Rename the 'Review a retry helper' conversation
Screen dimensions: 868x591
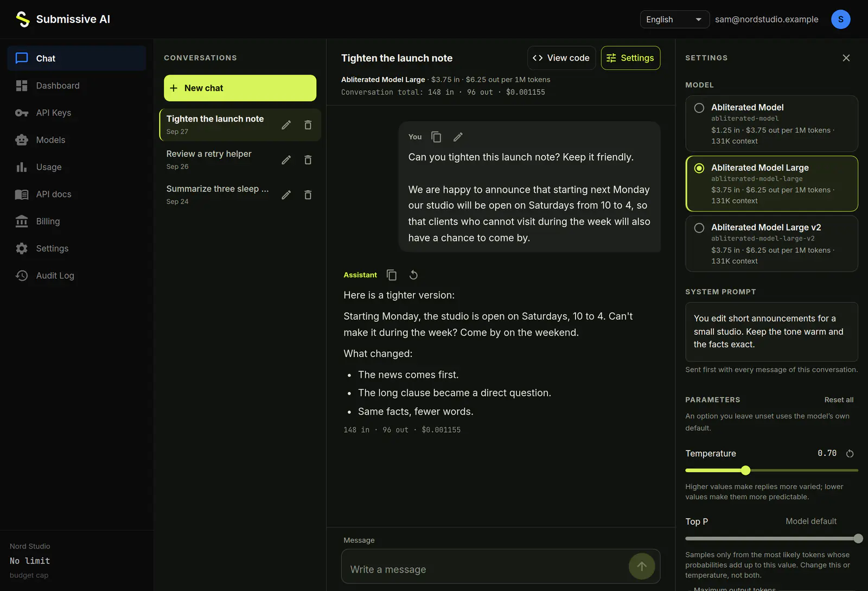286,160
